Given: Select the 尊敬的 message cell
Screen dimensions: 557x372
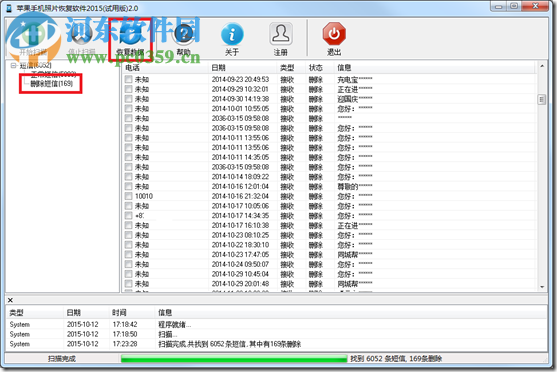Looking at the screenshot, I should (x=355, y=187).
